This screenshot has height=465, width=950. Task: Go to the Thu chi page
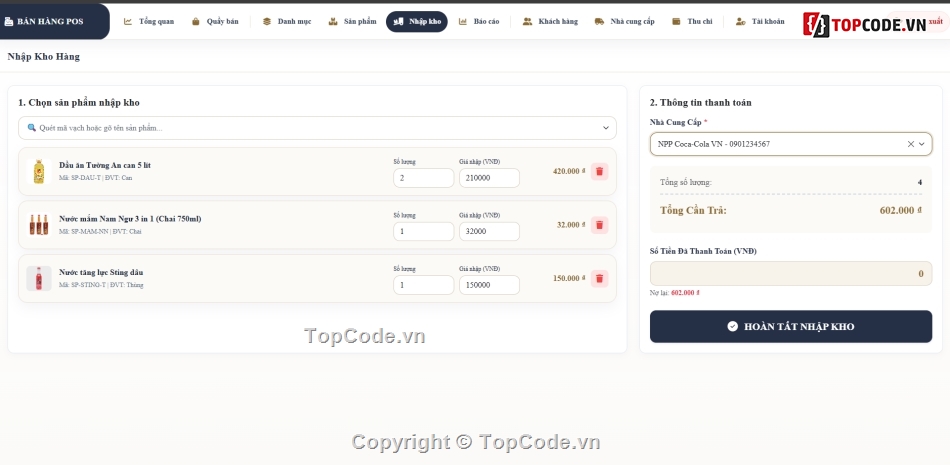click(693, 21)
